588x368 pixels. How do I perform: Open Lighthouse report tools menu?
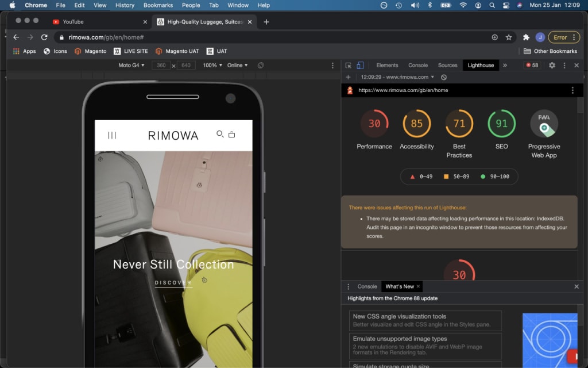(x=572, y=90)
